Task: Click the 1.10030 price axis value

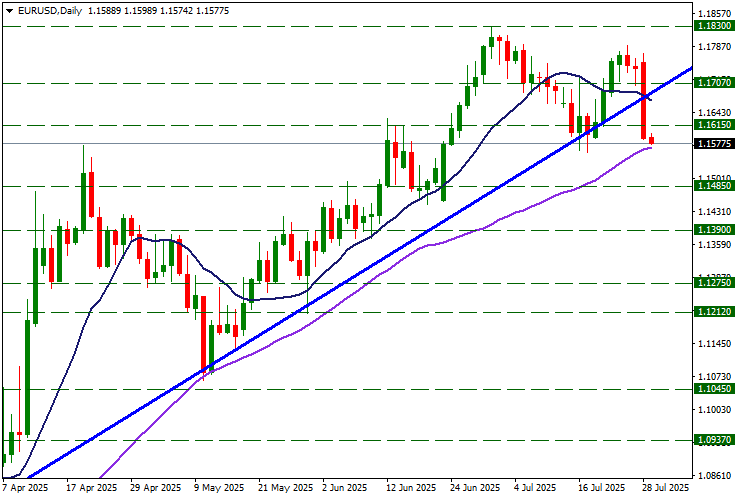Action: tap(715, 410)
